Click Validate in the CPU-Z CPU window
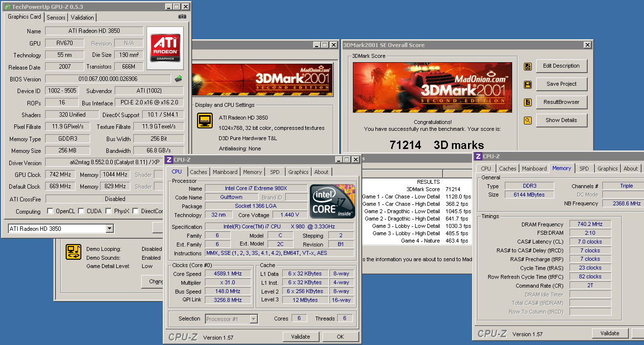The image size is (644, 345). [x=300, y=337]
